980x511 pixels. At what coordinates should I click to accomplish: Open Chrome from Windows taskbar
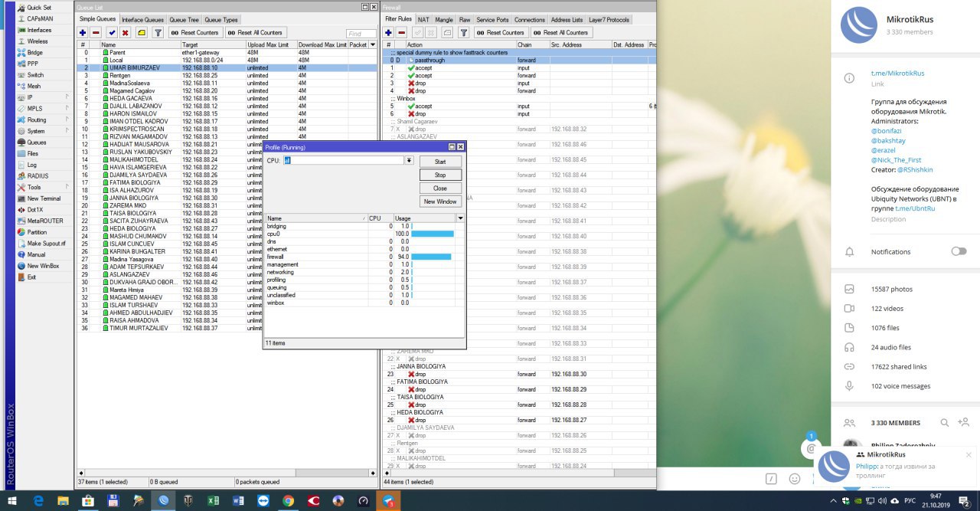pos(288,500)
